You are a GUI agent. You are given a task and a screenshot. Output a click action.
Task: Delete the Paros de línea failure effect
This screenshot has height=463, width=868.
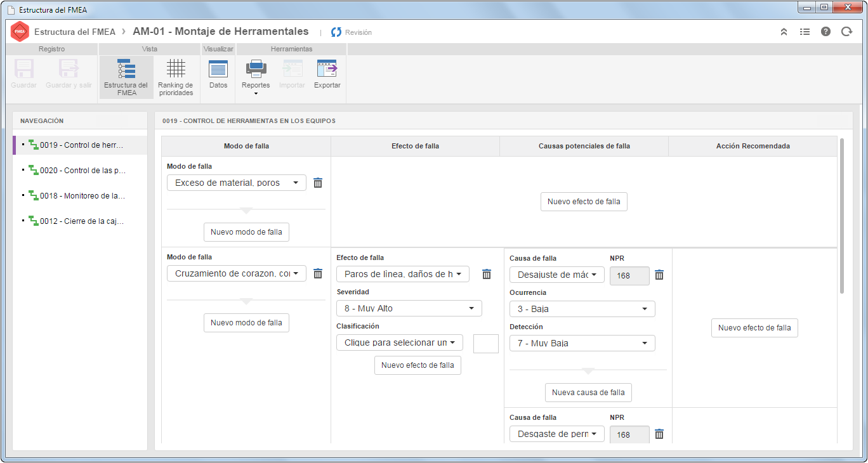click(487, 274)
